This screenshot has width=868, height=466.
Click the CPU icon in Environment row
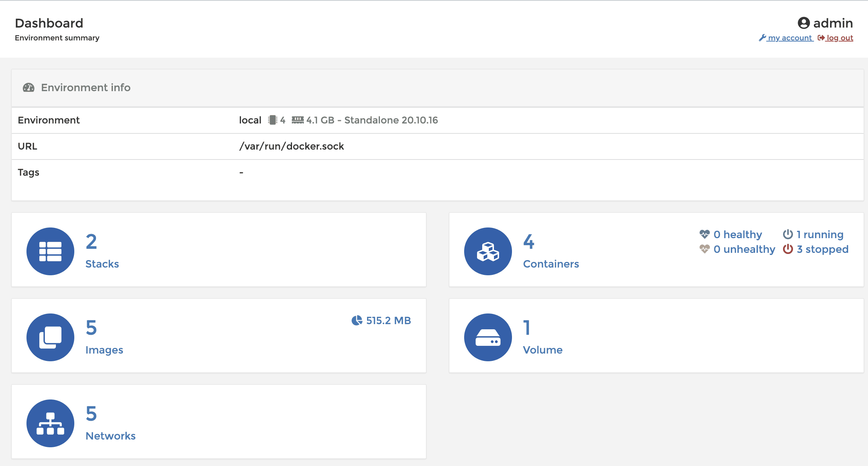click(273, 120)
